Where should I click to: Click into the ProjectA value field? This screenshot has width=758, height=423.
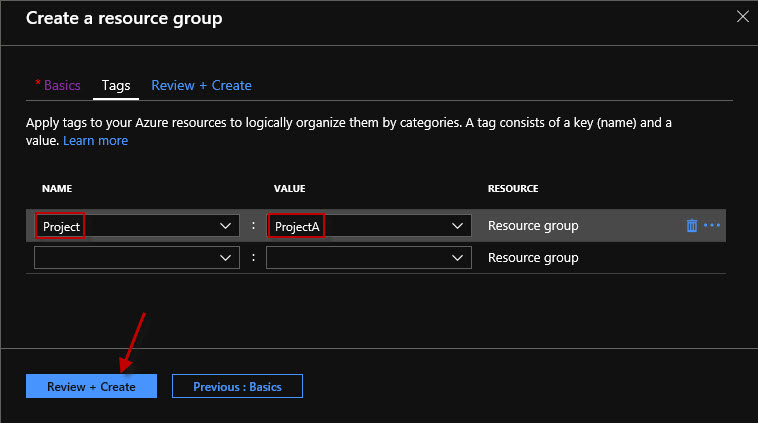tap(369, 226)
